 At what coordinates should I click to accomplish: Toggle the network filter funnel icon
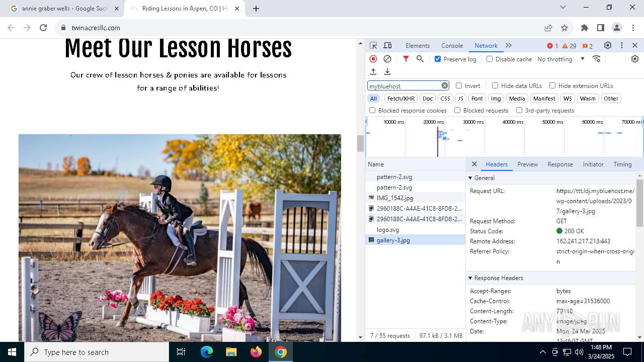pyautogui.click(x=406, y=59)
